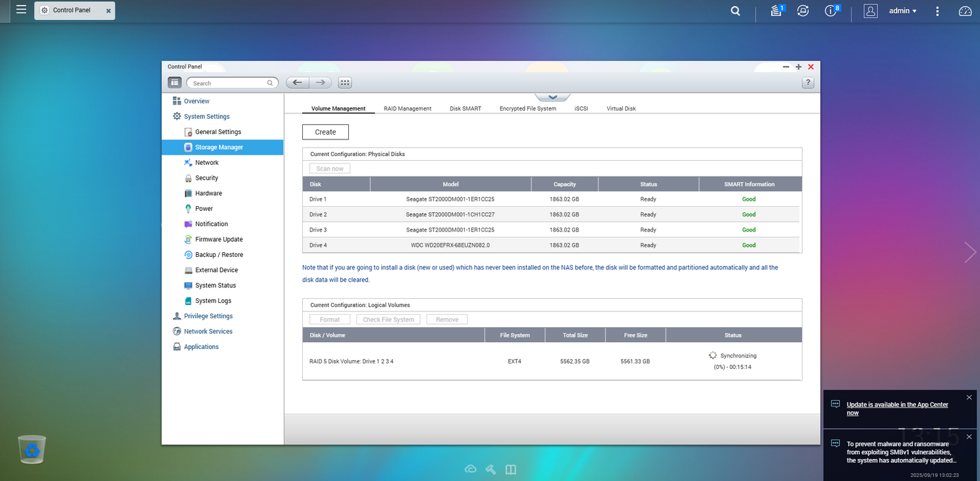Go forward with the right arrow button
The height and width of the screenshot is (481, 980).
point(321,82)
